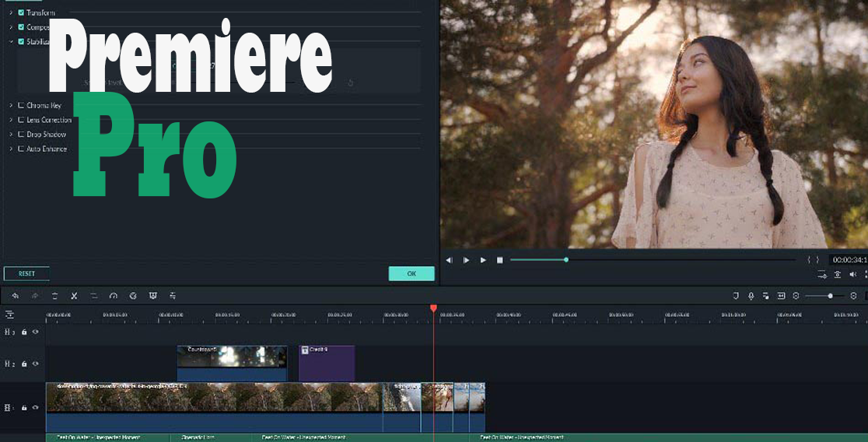This screenshot has width=868, height=442.
Task: Open the manage tracks icon above track headers
Action: point(9,314)
